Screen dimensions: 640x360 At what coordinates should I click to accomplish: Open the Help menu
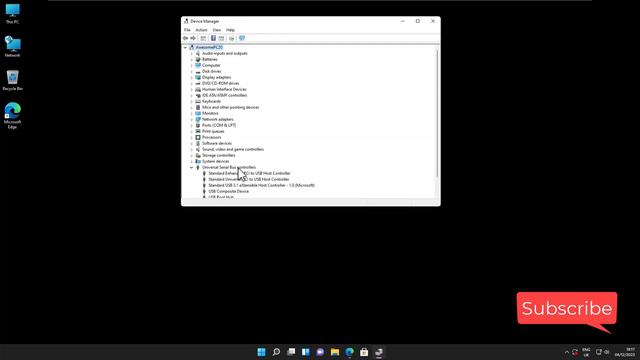pyautogui.click(x=230, y=30)
